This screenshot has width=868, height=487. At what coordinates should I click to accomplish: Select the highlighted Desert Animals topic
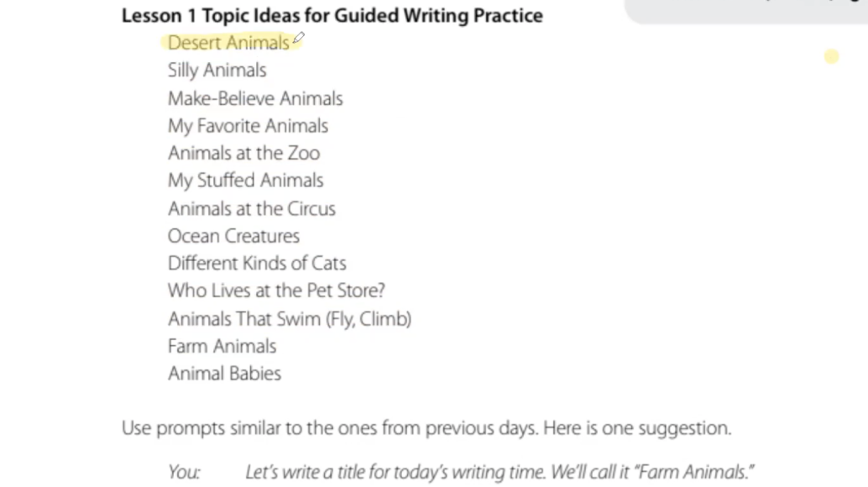coord(228,43)
